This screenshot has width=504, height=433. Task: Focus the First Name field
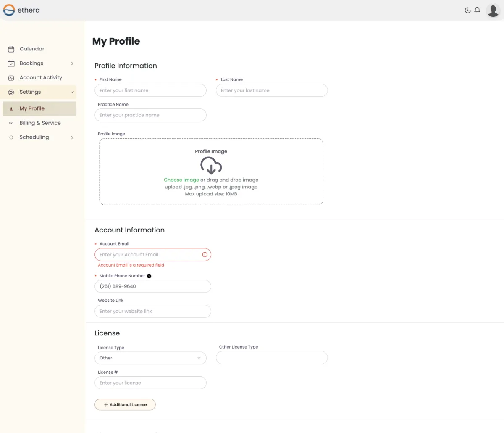pyautogui.click(x=150, y=90)
